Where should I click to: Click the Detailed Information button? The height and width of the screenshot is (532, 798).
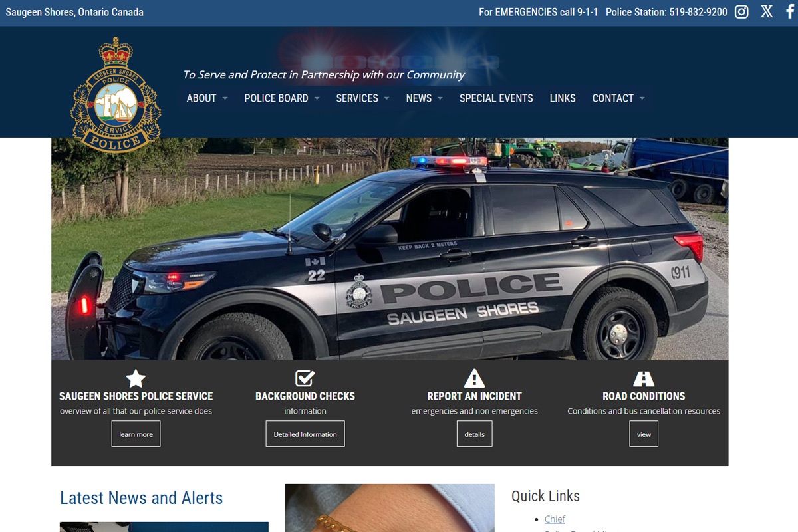[305, 434]
